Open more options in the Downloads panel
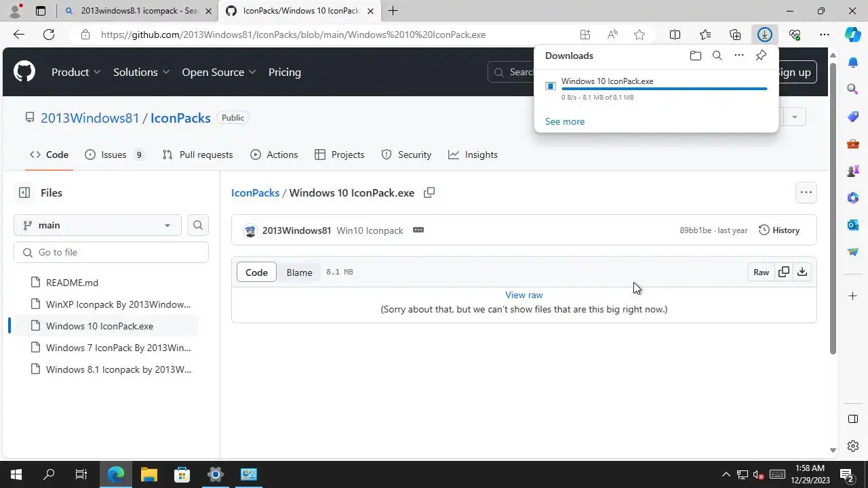Screen dimensions: 868x488 (x=739, y=56)
